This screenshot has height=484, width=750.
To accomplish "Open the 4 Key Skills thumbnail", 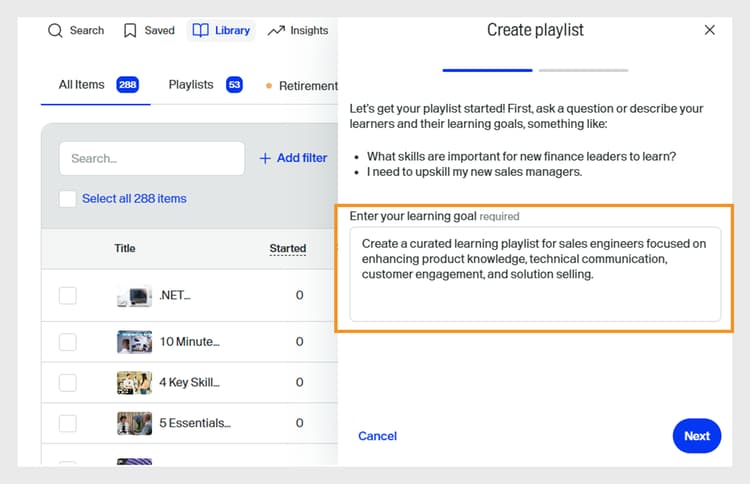I will (134, 383).
